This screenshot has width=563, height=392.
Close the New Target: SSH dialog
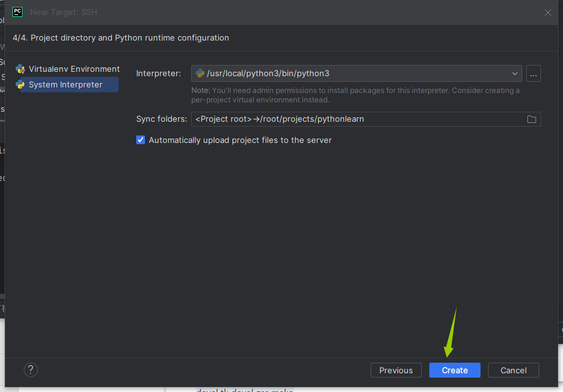point(548,12)
